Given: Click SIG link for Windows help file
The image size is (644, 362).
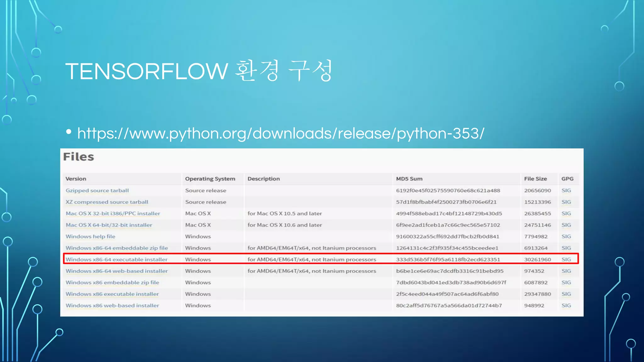Looking at the screenshot, I should (566, 236).
